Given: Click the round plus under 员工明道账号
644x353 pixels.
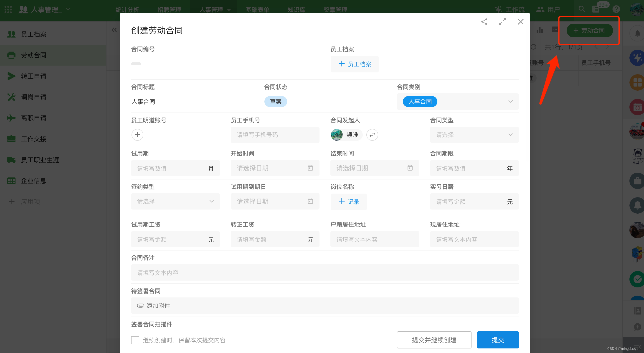Looking at the screenshot, I should (x=137, y=135).
